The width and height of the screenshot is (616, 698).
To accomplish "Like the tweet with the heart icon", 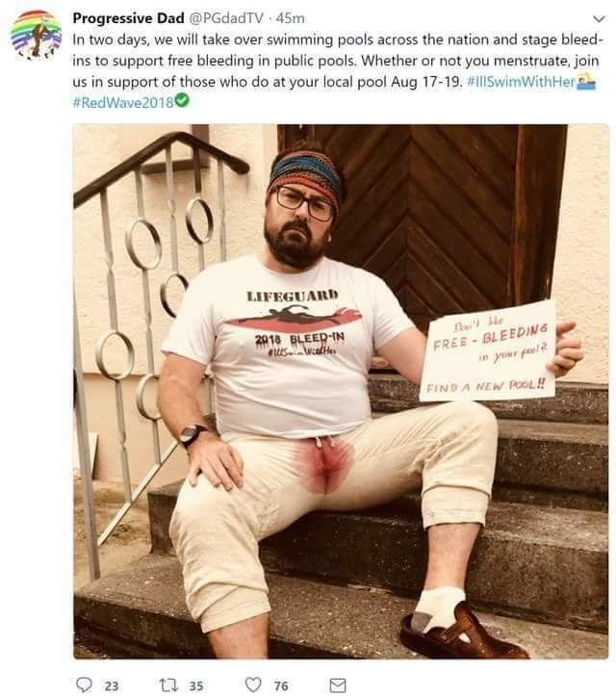I will (253, 685).
